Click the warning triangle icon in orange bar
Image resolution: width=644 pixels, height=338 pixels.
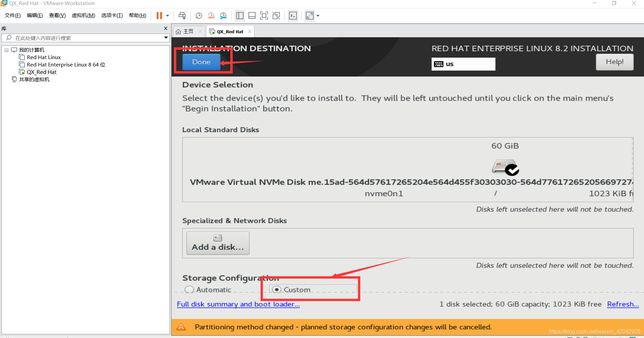click(181, 327)
